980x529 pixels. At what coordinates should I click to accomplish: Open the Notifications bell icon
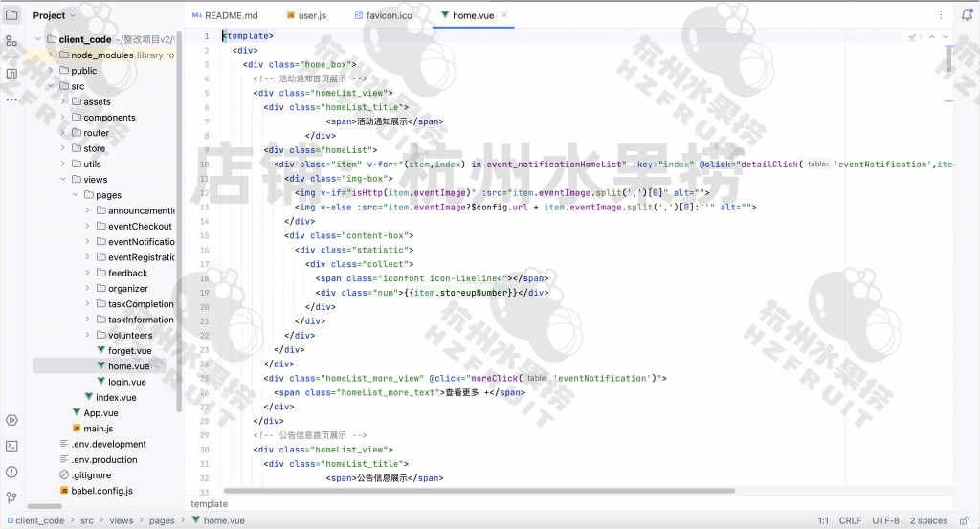(968, 15)
